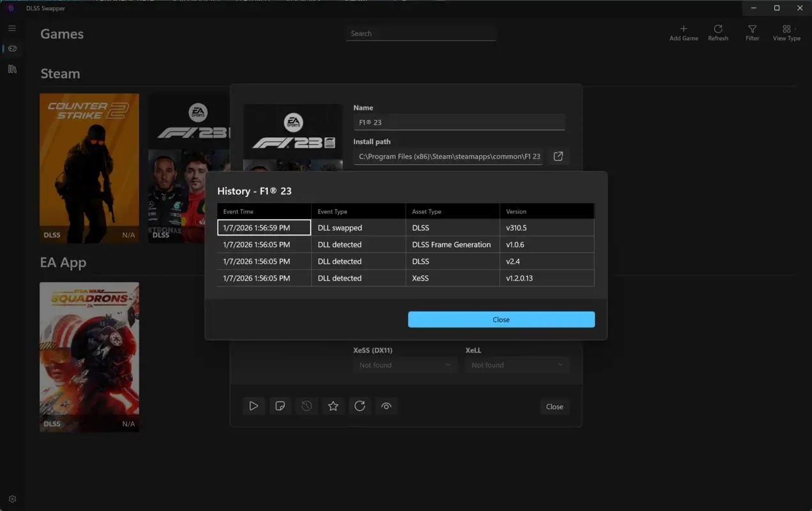Click the Add Game icon
Screen dimensions: 812x511
click(683, 32)
